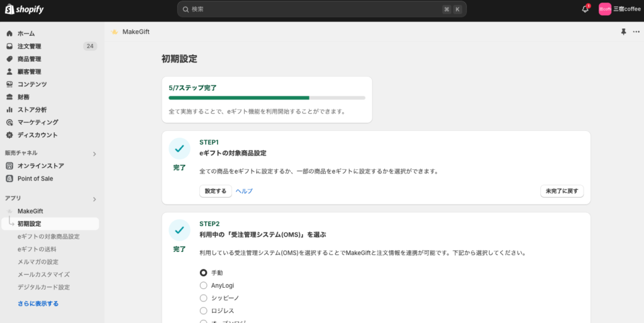Open メールカスタマイズ submenu item

43,275
